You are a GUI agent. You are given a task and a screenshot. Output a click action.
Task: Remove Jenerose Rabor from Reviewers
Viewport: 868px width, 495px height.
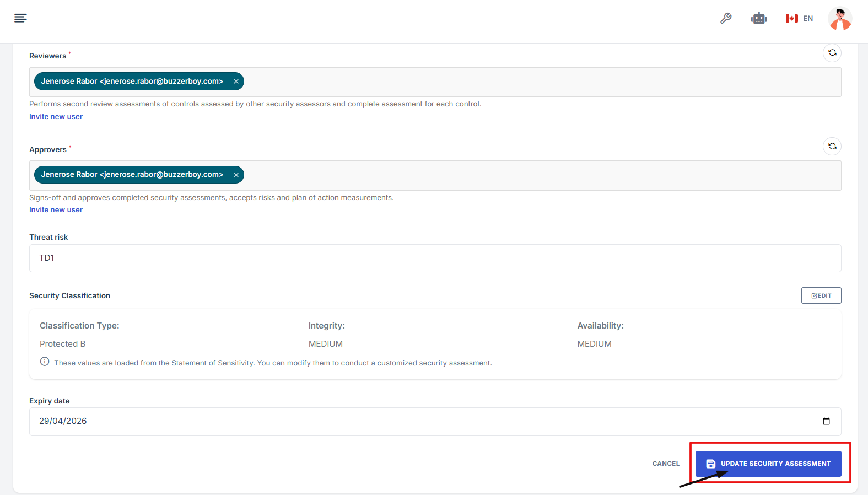tap(236, 82)
